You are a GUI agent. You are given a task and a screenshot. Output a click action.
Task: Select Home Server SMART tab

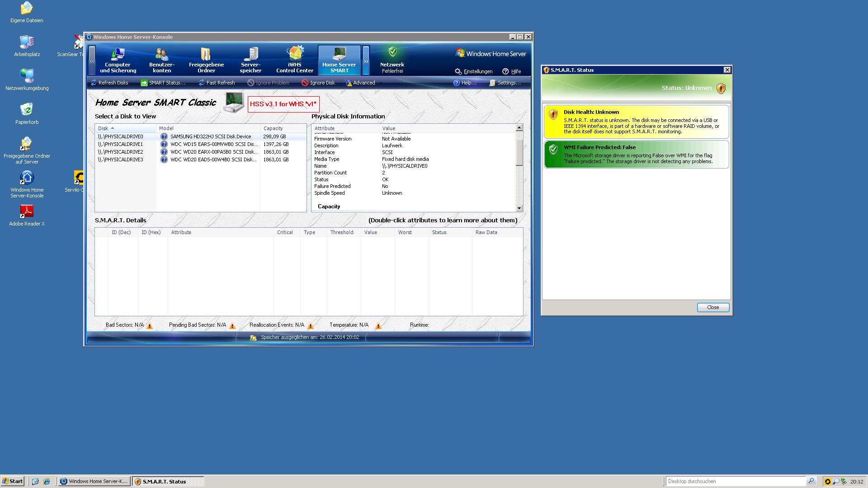tap(339, 60)
